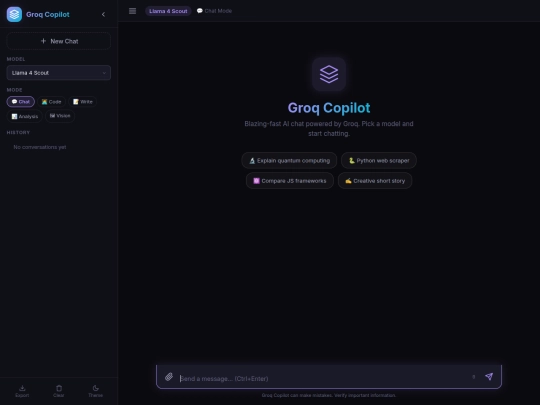Click the Groq Copilot main heading
540x405 pixels.
(x=329, y=108)
